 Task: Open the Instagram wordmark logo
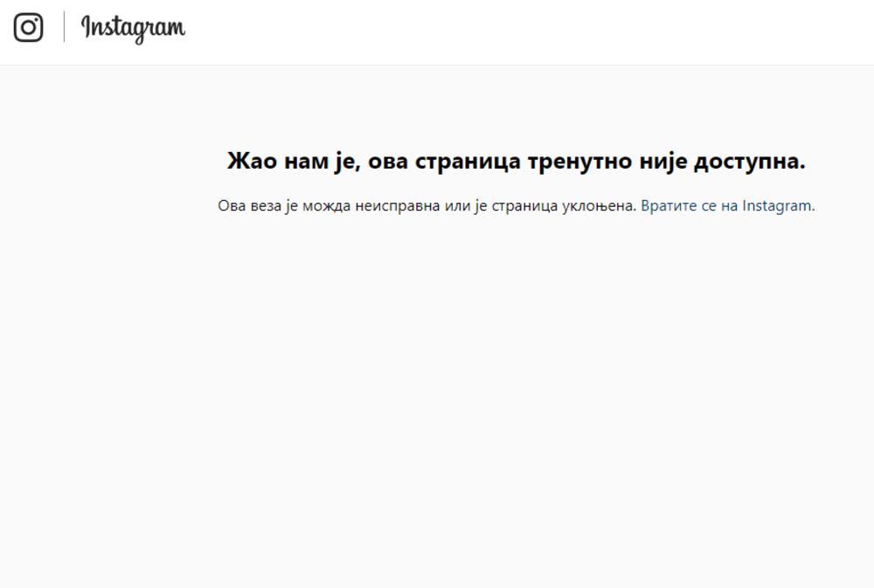tap(133, 28)
